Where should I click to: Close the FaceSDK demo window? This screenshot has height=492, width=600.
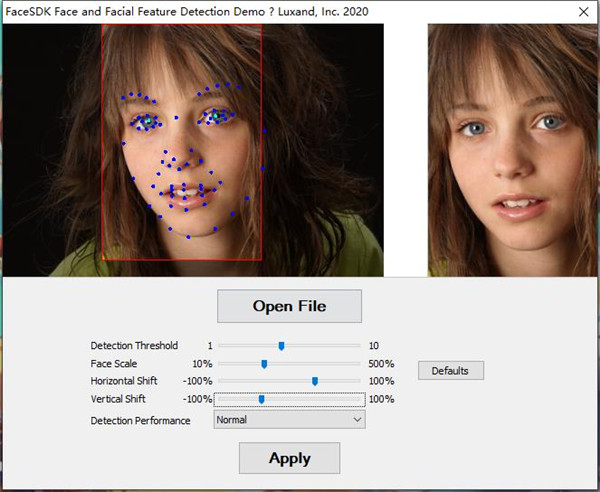(x=583, y=12)
